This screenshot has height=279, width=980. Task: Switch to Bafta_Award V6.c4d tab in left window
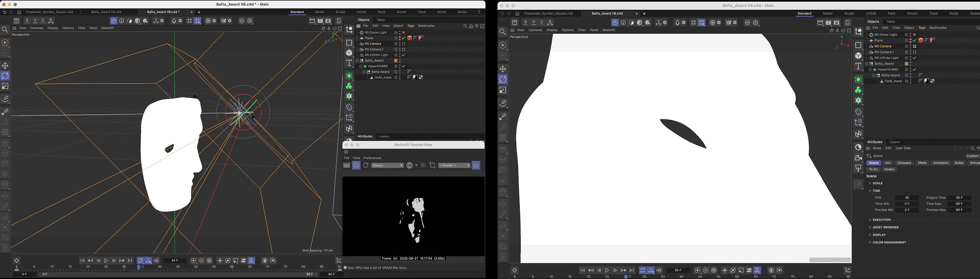click(x=106, y=12)
